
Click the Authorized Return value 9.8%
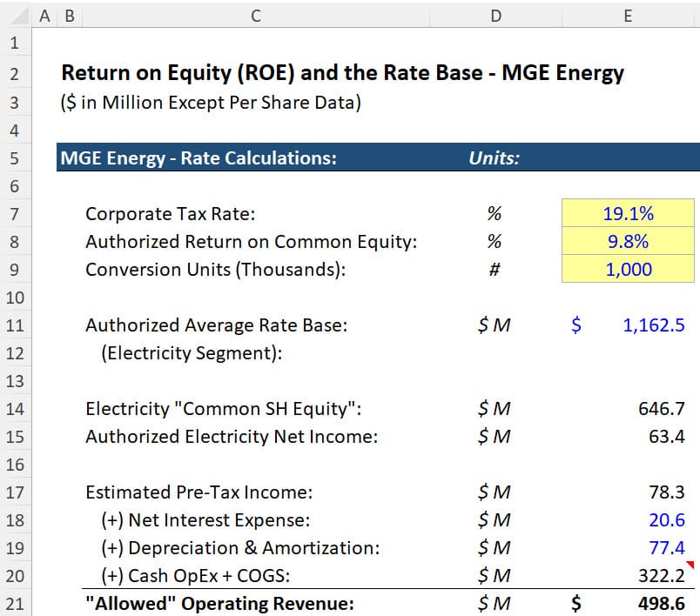(628, 242)
